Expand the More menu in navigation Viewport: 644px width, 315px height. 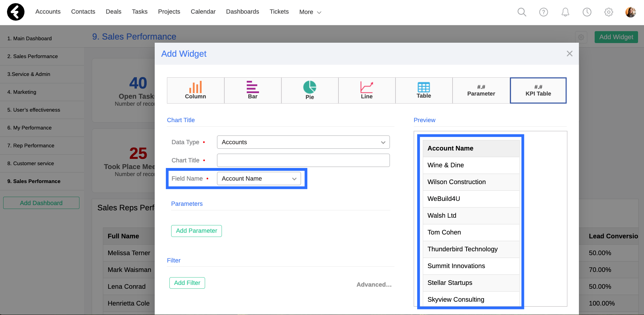(310, 12)
